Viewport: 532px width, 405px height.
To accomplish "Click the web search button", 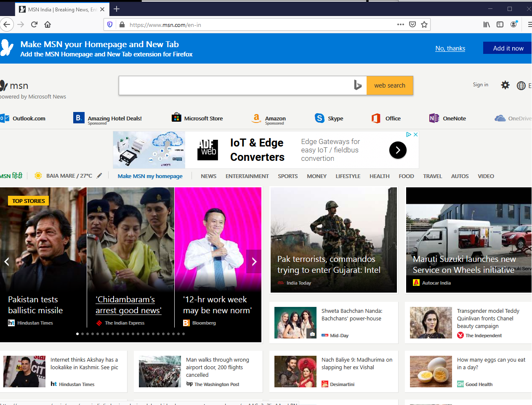I will (390, 85).
